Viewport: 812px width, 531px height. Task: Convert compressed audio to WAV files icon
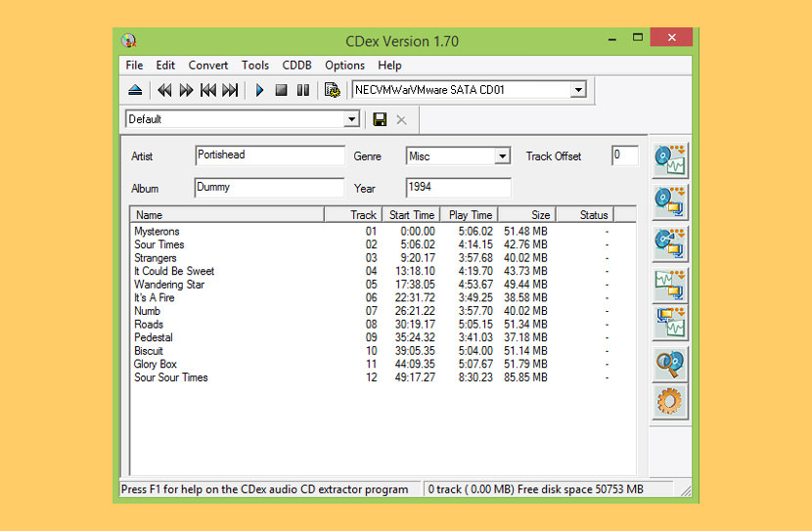[x=669, y=322]
